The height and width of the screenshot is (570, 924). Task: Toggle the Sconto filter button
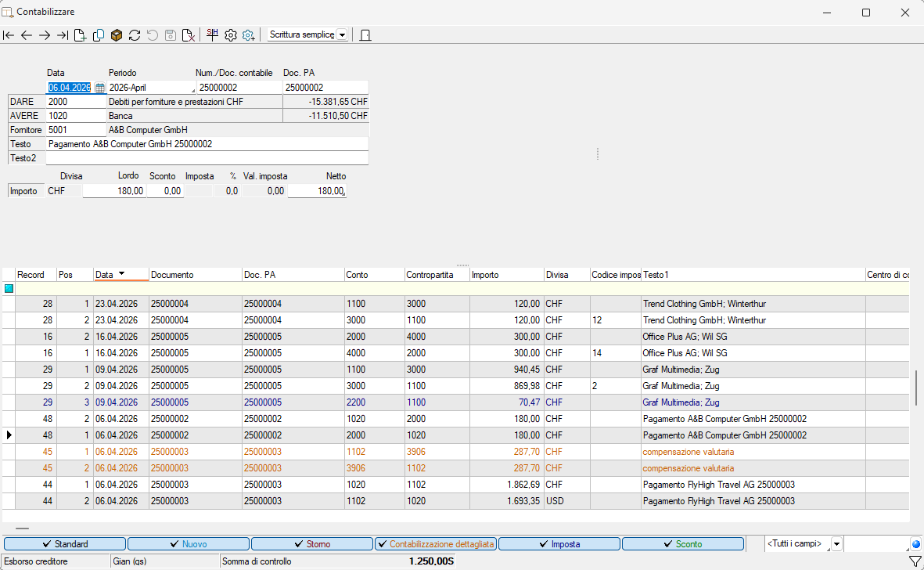(682, 544)
